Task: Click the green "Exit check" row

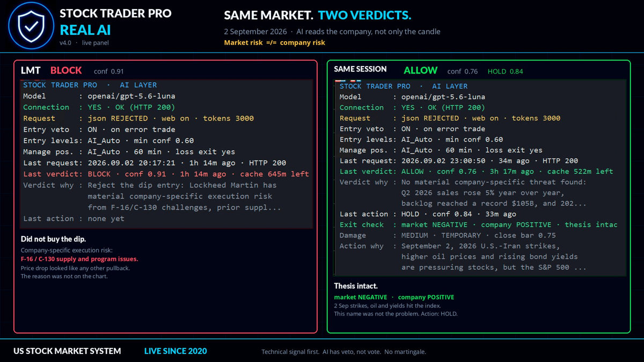Action: click(479, 225)
